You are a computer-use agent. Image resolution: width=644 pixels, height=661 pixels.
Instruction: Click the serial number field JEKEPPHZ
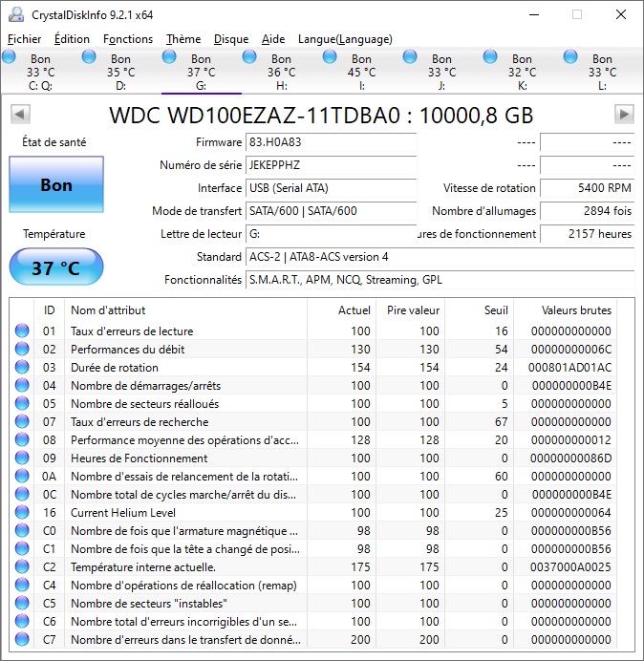331,165
